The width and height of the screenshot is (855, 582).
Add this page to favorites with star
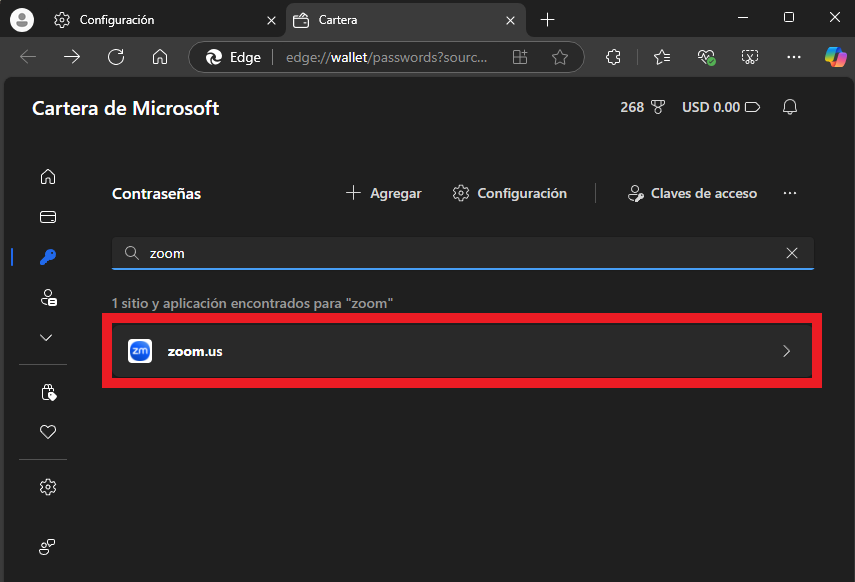coord(560,57)
